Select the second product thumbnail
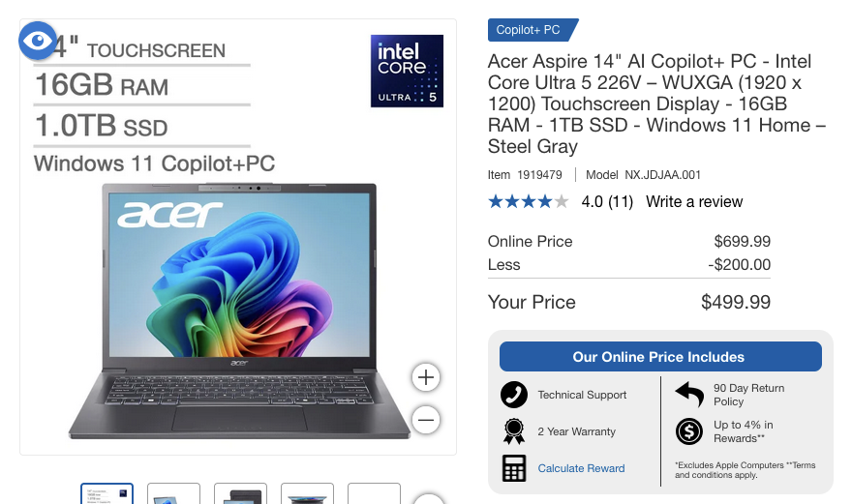The width and height of the screenshot is (852, 504). pos(174,493)
